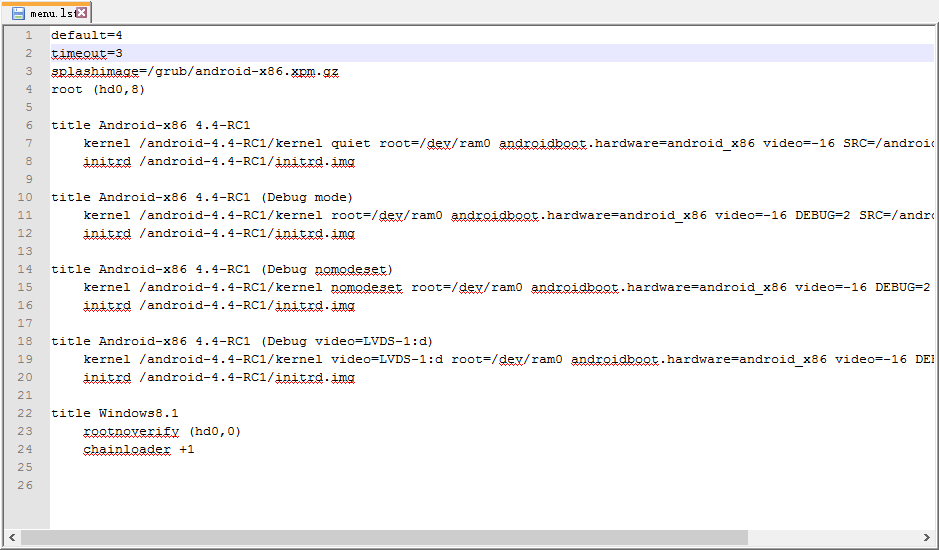Click the kernel line containing 'quiet'

(508, 143)
